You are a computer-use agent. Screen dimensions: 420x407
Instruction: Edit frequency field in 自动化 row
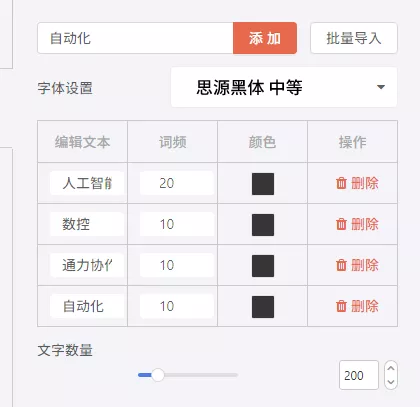coord(177,306)
